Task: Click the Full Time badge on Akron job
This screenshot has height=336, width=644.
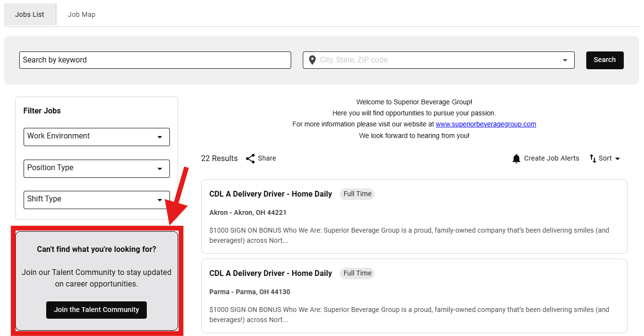Action: (x=357, y=194)
